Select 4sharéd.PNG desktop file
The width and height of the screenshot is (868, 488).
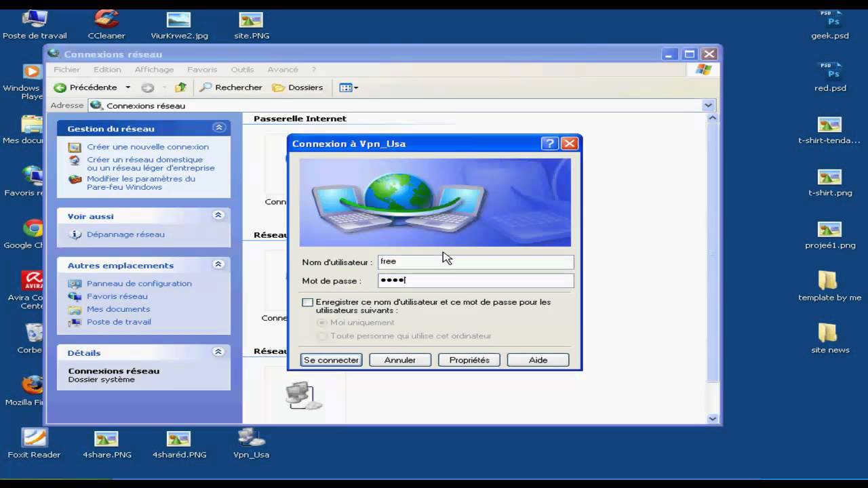(x=179, y=444)
